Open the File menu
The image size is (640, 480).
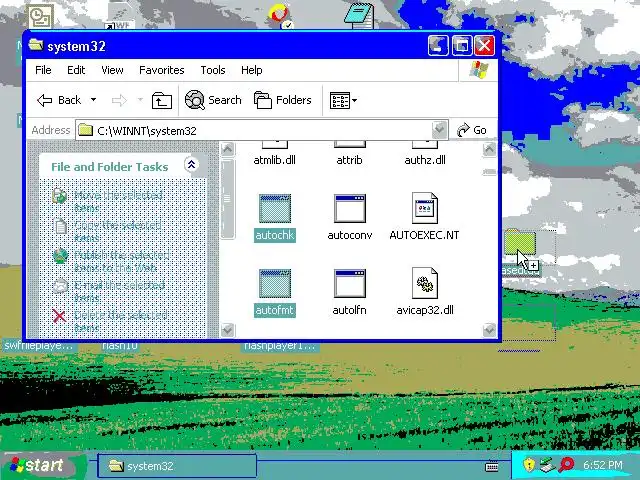pos(43,70)
